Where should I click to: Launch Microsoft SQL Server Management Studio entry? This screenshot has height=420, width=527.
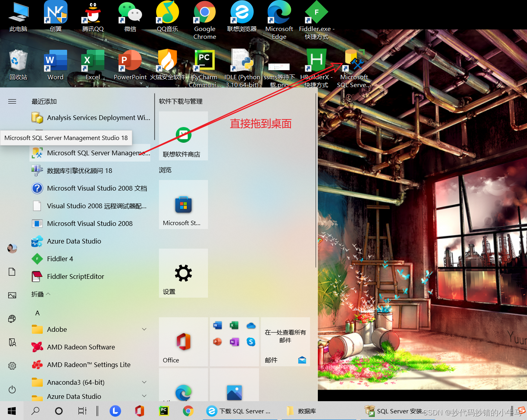[90, 153]
